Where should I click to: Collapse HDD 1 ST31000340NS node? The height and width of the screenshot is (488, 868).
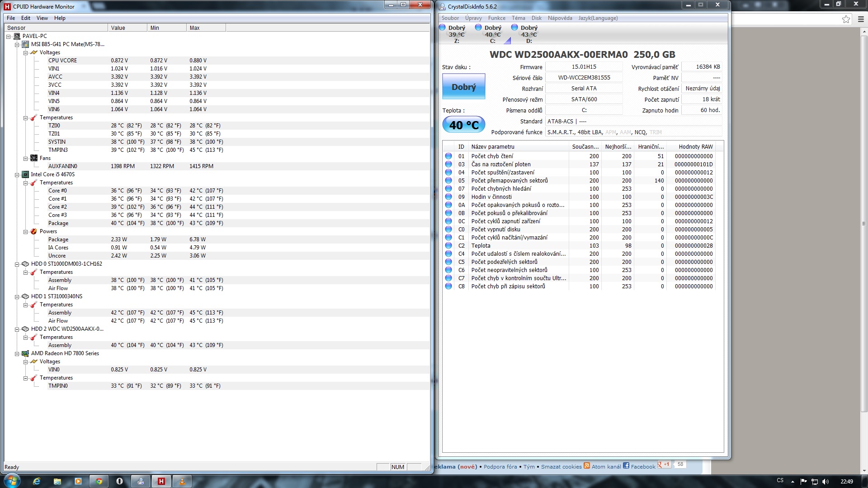(x=17, y=296)
